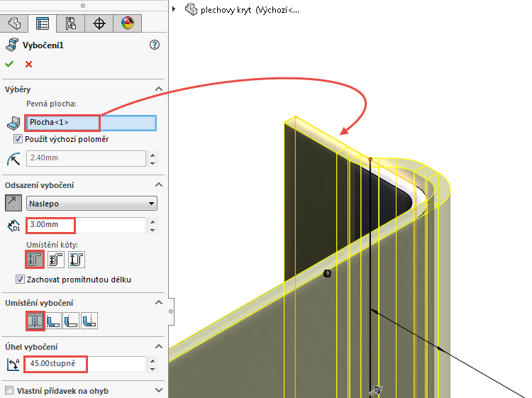Open the ConfigurationManager tab
Image resolution: width=532 pixels, height=398 pixels.
tap(70, 23)
